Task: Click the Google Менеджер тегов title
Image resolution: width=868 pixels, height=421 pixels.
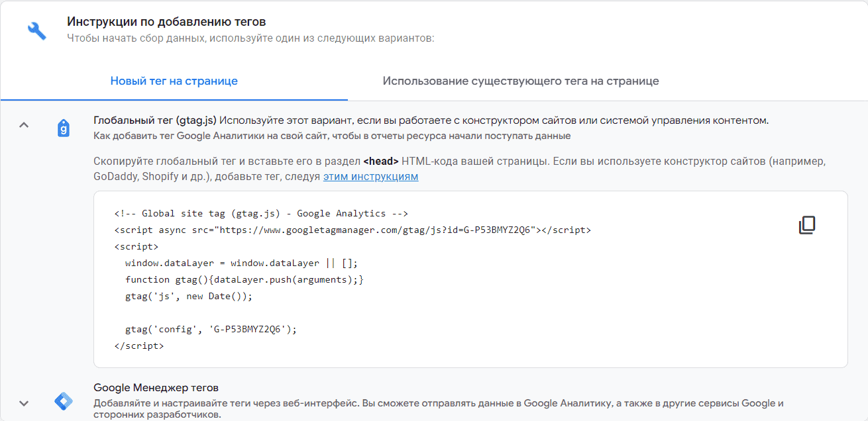Action: pos(156,387)
